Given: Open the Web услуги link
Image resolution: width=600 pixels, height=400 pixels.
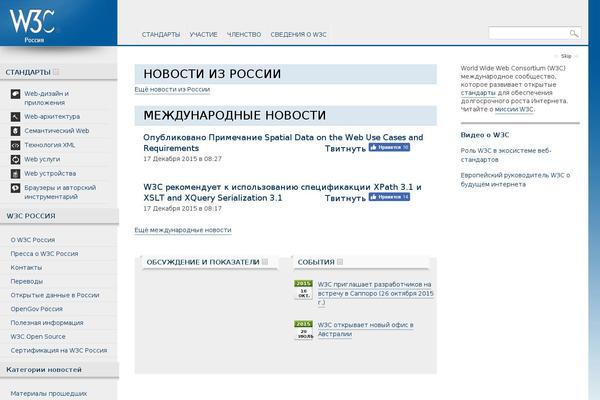Looking at the screenshot, I should point(42,159).
